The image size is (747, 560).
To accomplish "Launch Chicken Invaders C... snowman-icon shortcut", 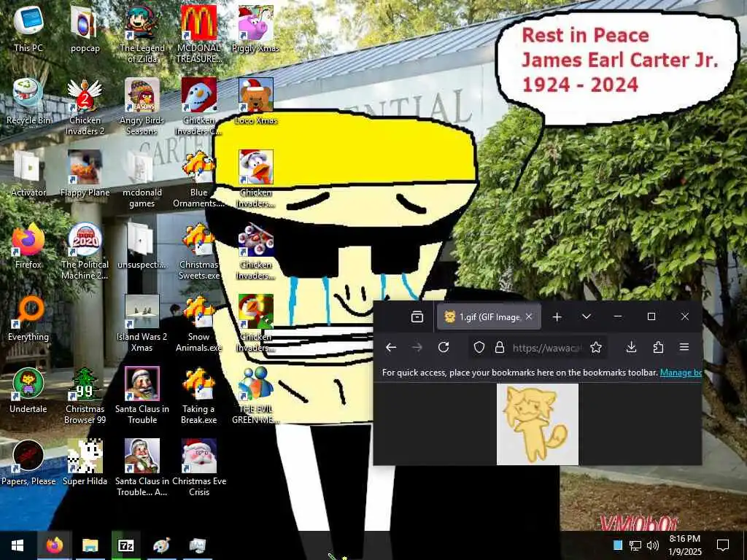I will pyautogui.click(x=198, y=106).
